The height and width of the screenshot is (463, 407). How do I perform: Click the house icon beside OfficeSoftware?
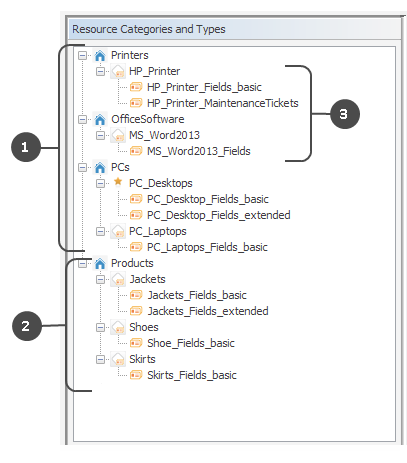coord(100,119)
